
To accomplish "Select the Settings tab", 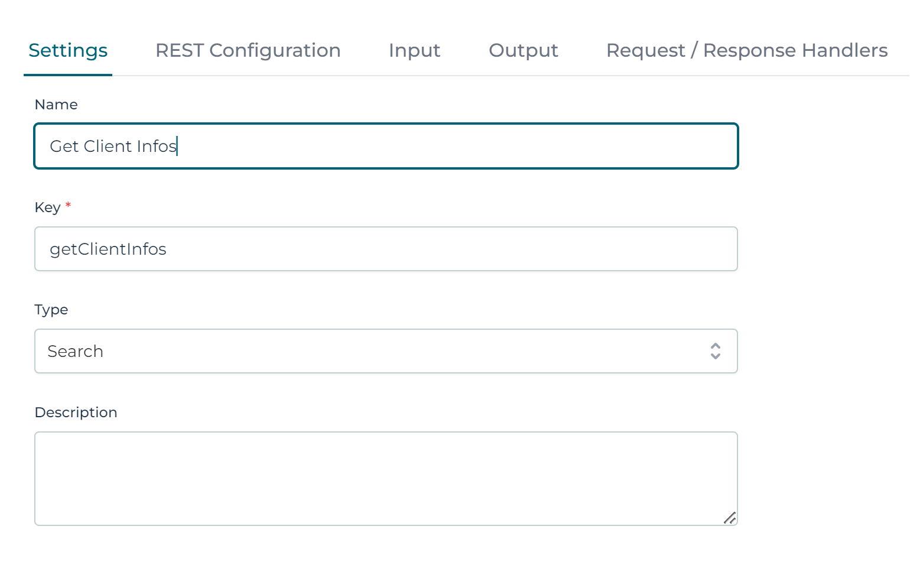I will click(x=68, y=51).
